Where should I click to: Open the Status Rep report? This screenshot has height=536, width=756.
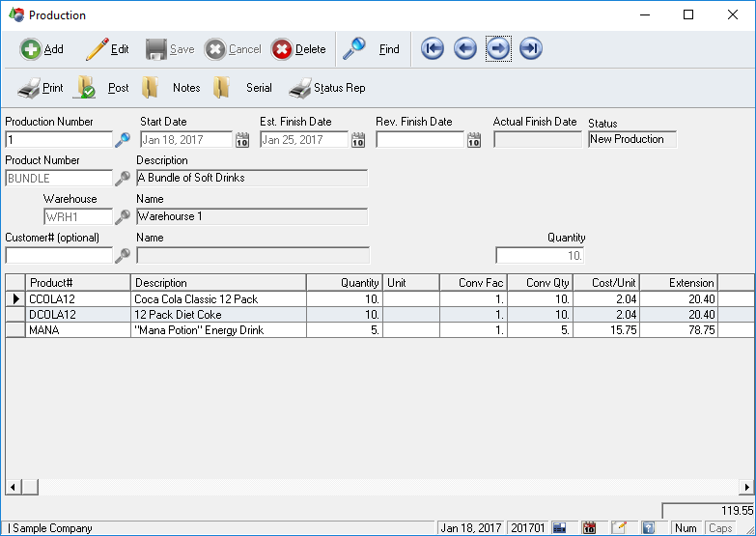point(327,88)
